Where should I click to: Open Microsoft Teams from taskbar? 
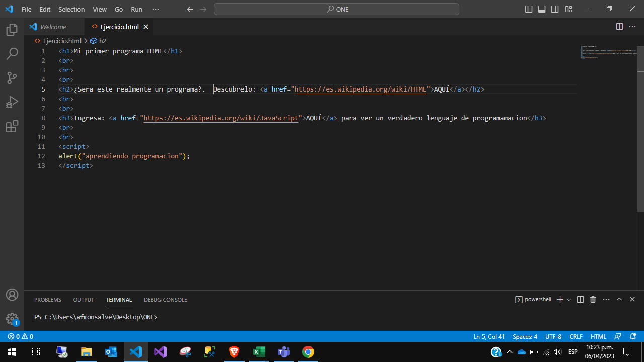click(284, 352)
